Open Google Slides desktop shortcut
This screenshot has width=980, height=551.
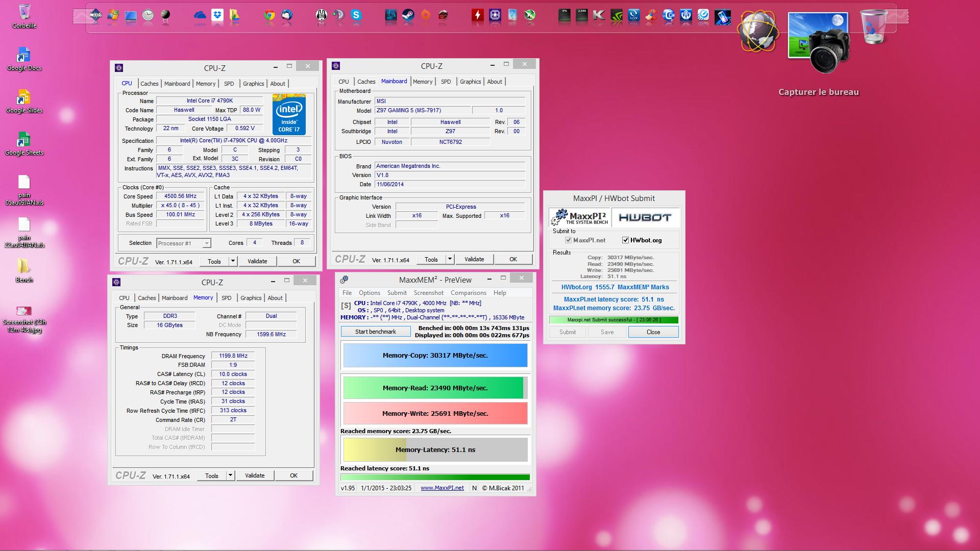pos(24,101)
